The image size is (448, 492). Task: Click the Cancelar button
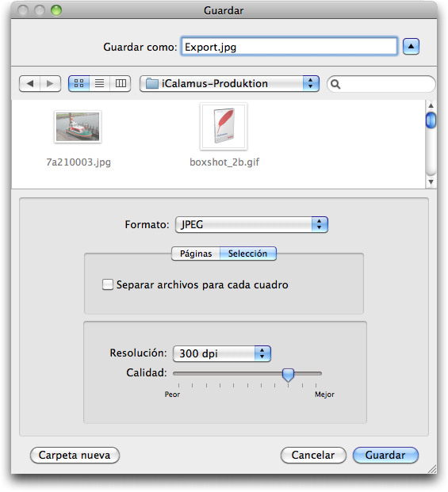[313, 455]
